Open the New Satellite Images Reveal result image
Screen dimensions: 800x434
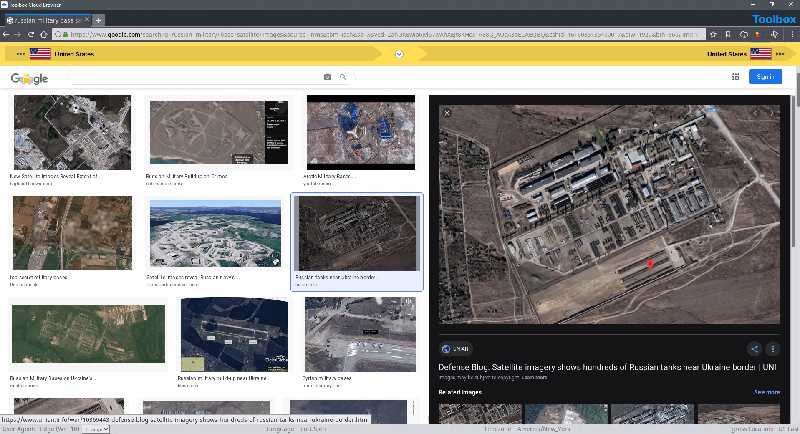point(72,133)
